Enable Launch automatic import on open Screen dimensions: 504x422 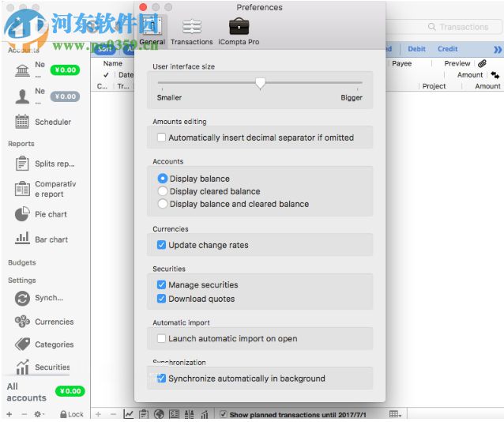[161, 338]
